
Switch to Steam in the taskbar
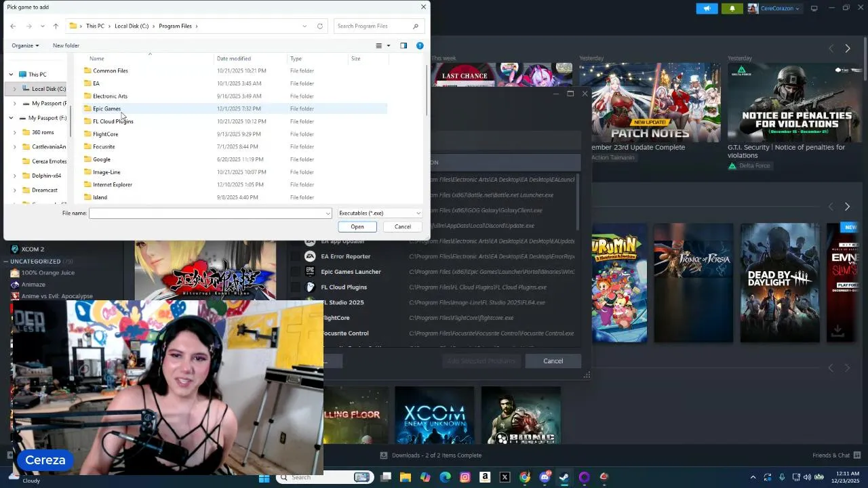pyautogui.click(x=564, y=477)
